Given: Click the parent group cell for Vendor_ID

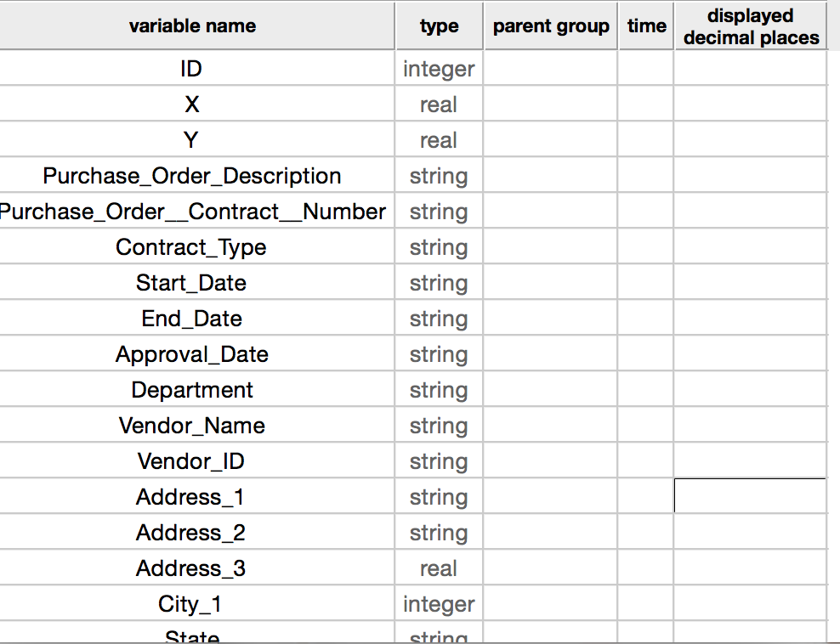Looking at the screenshot, I should [x=550, y=461].
